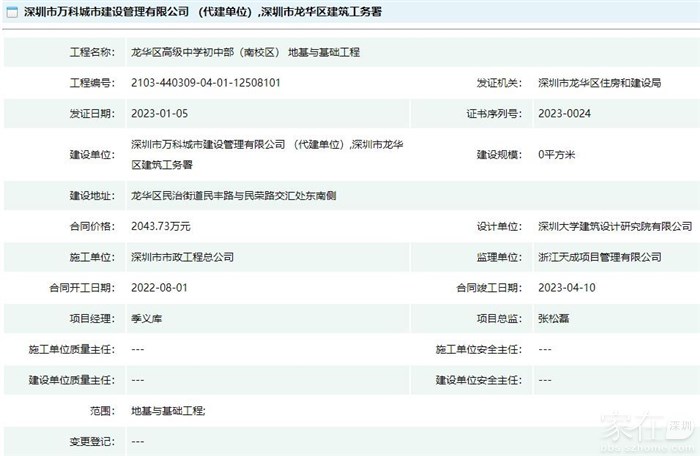Click certificate serial number 2023-0024
The width and height of the screenshot is (700, 456).
564,114
